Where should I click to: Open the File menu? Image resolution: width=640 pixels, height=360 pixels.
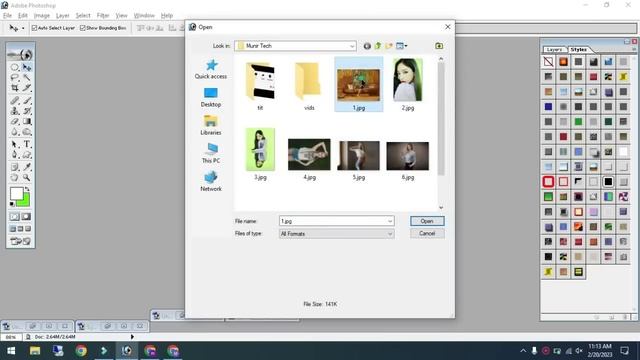[7, 16]
